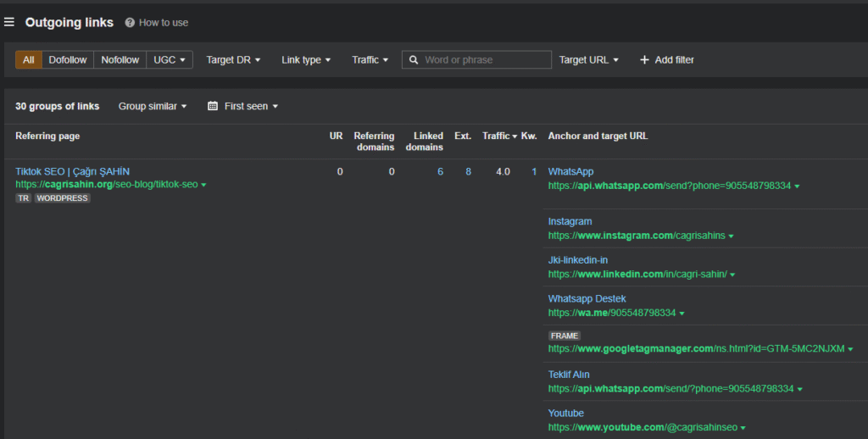Click the plus icon for Add filter

coord(644,60)
